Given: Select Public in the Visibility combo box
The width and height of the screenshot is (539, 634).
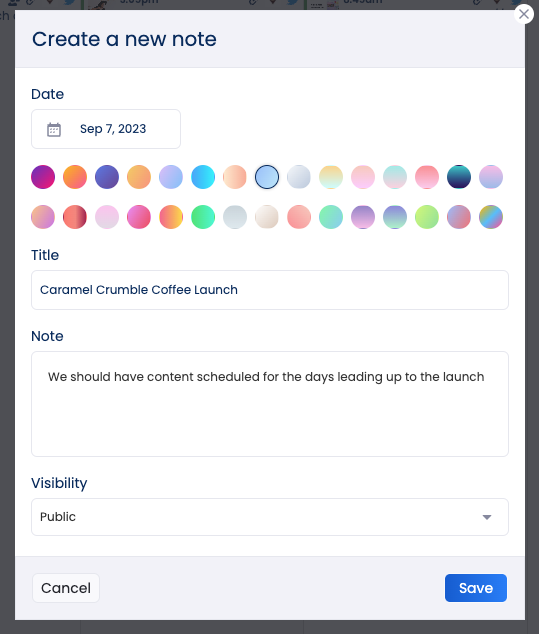Looking at the screenshot, I should (x=270, y=517).
